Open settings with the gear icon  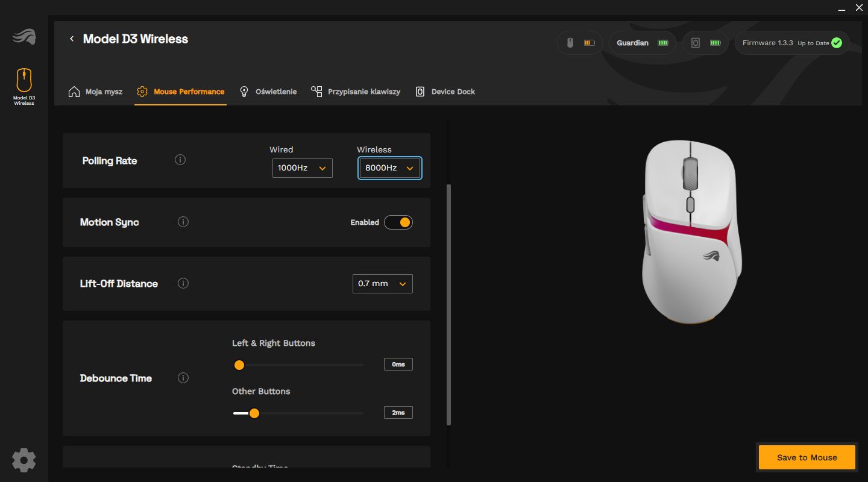point(24,460)
